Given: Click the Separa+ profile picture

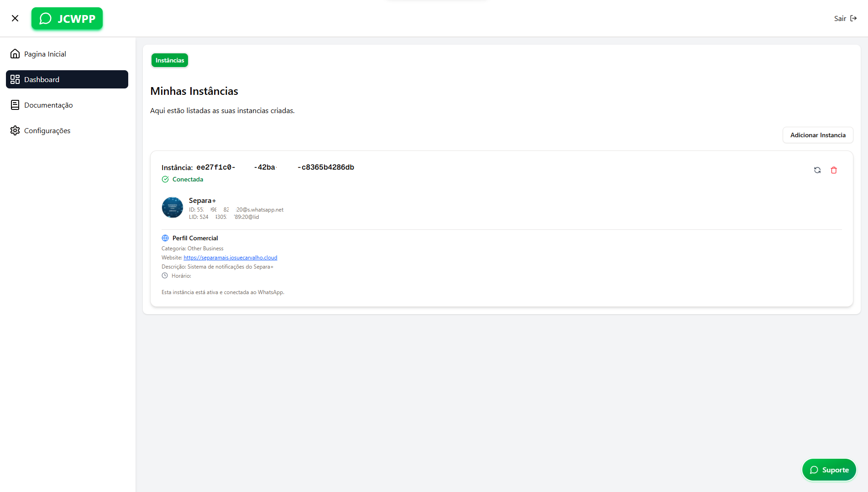Looking at the screenshot, I should click(x=173, y=207).
